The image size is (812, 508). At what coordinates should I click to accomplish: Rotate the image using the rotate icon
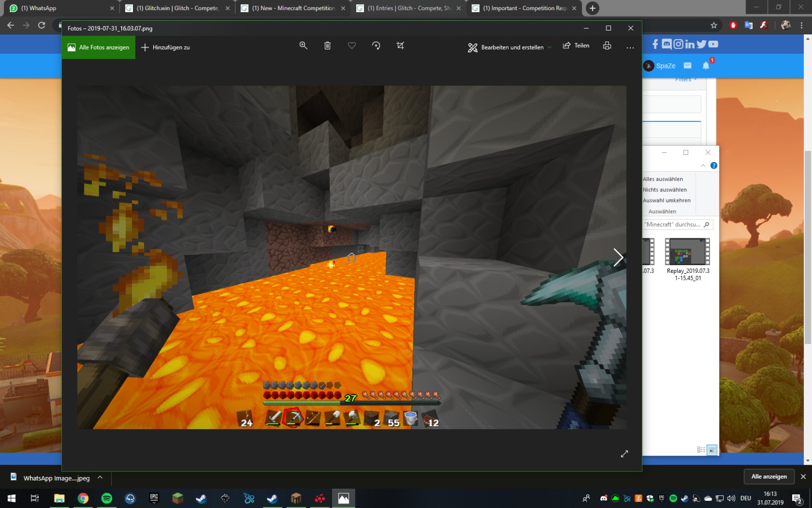pyautogui.click(x=376, y=46)
